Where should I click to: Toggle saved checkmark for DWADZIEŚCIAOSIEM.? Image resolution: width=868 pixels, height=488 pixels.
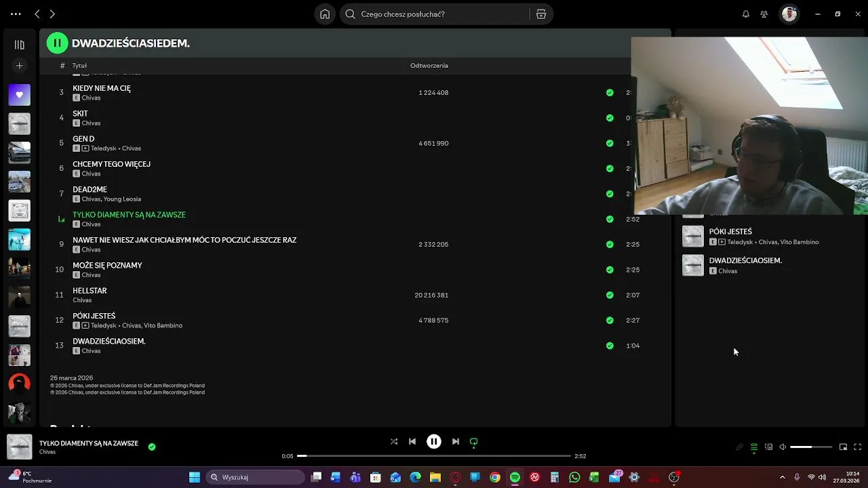(610, 346)
